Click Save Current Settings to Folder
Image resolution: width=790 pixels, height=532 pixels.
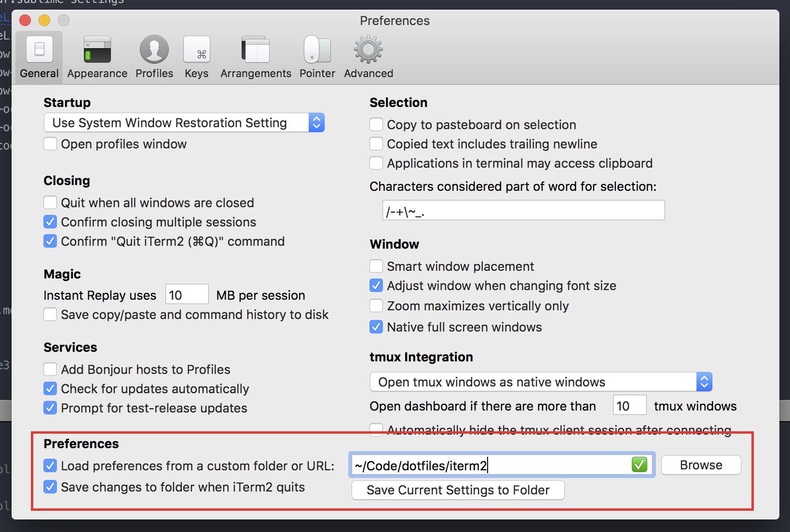tap(458, 490)
